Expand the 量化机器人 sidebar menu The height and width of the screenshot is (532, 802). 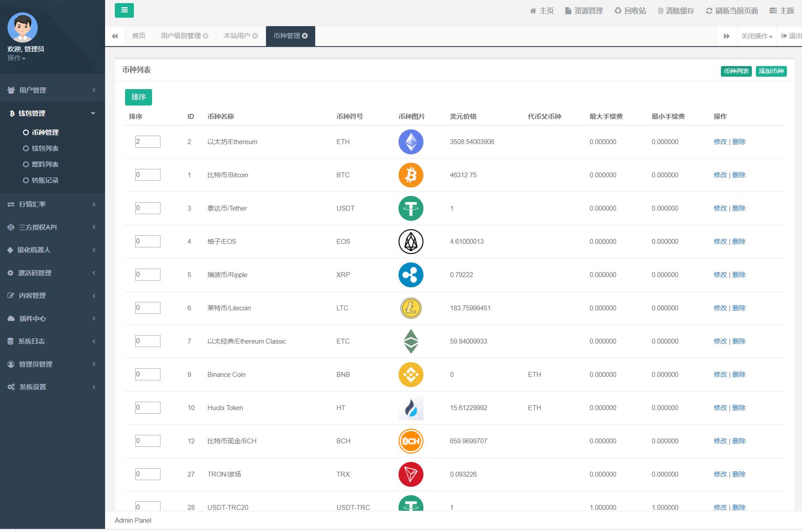pyautogui.click(x=52, y=250)
